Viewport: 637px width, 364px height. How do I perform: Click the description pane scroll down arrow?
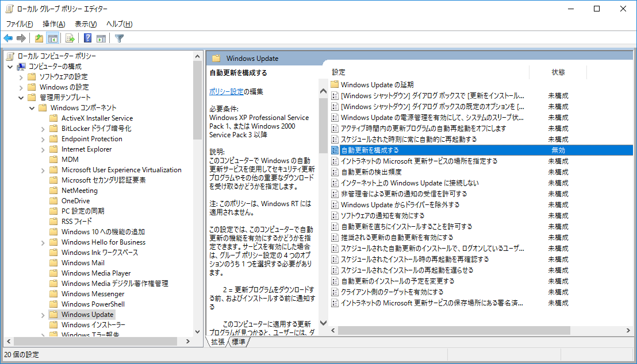pyautogui.click(x=323, y=323)
